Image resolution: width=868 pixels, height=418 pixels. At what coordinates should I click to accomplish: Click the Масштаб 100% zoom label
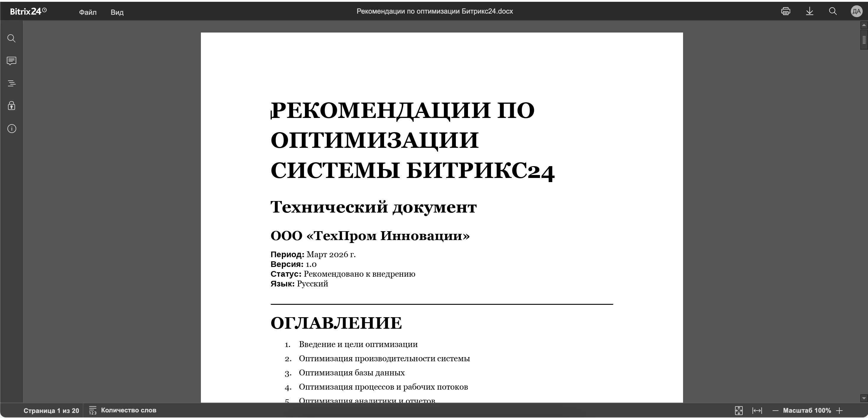(x=807, y=410)
